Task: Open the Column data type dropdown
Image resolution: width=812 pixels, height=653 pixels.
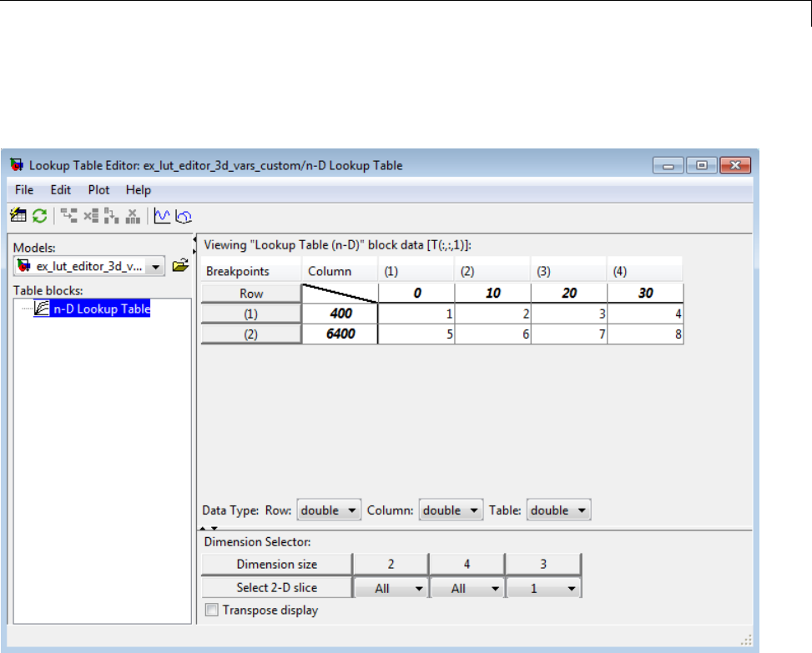Action: point(451,510)
